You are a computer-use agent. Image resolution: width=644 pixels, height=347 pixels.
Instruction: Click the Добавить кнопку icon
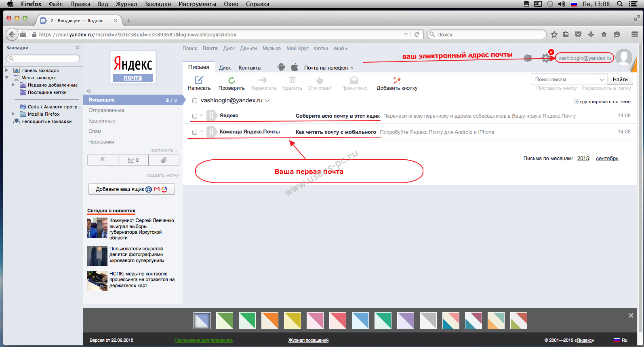pyautogui.click(x=397, y=80)
